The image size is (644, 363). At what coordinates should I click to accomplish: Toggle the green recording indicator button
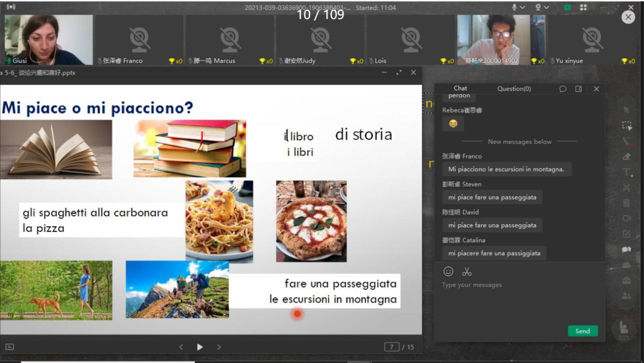(568, 7)
